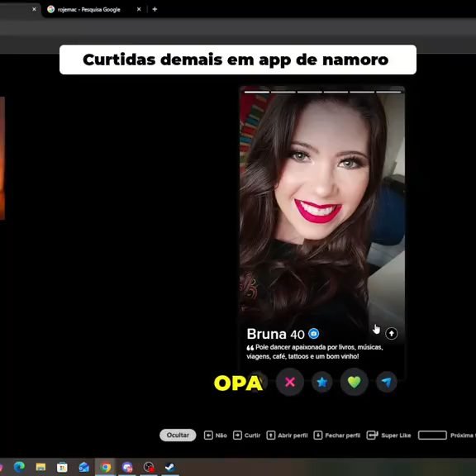Click the up arrow key icon for Abrir perfil
This screenshot has height=476, width=476.
click(x=271, y=435)
